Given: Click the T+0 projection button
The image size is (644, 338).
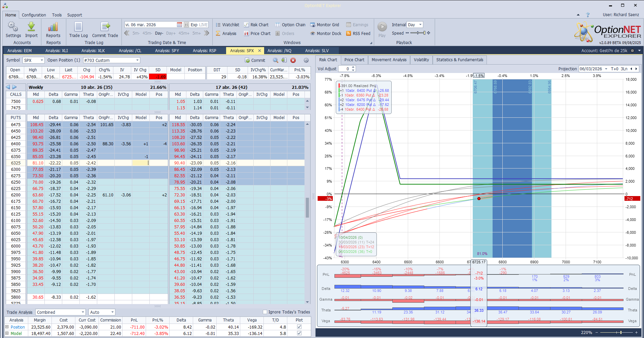Looking at the screenshot, I should tap(614, 69).
